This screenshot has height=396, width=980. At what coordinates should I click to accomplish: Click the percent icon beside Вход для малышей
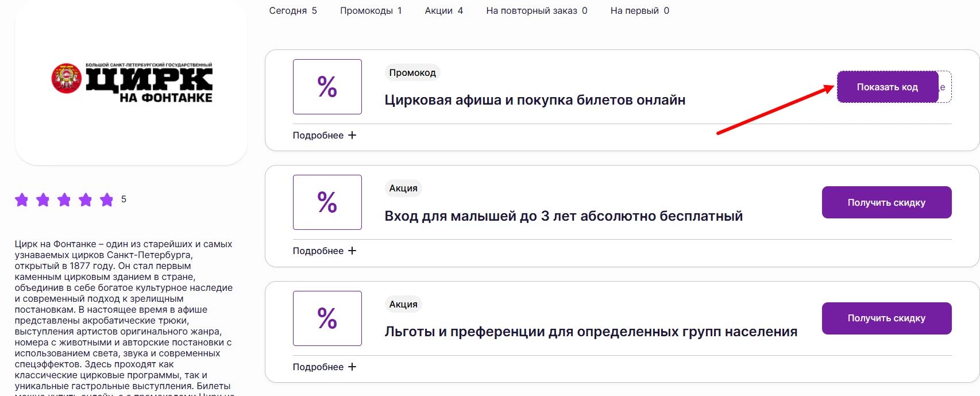327,202
